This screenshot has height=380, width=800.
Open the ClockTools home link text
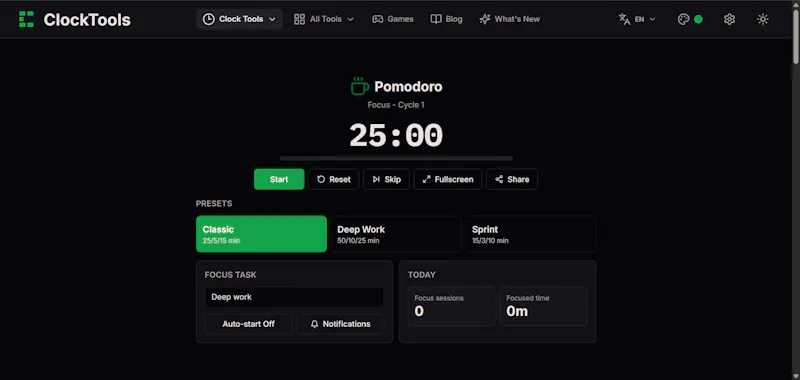[x=87, y=20]
